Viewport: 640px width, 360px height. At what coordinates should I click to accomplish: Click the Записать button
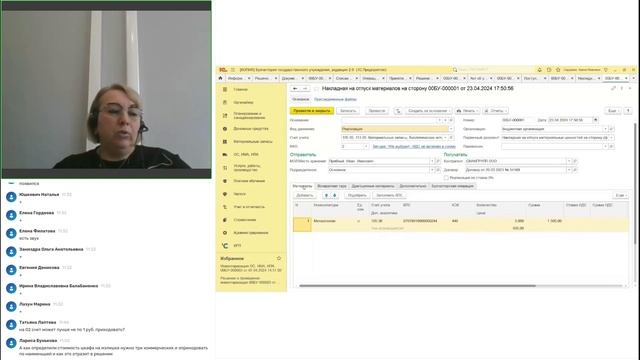click(x=348, y=111)
